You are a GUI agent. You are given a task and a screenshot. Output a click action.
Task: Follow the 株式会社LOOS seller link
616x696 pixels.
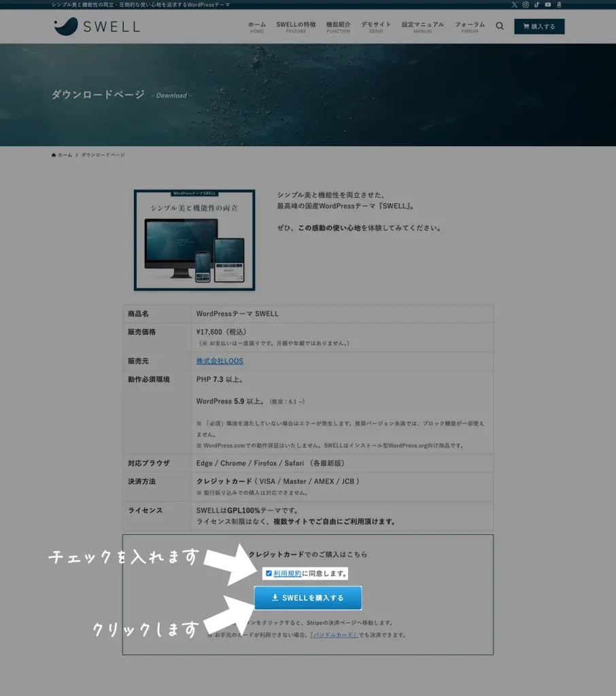pos(220,361)
